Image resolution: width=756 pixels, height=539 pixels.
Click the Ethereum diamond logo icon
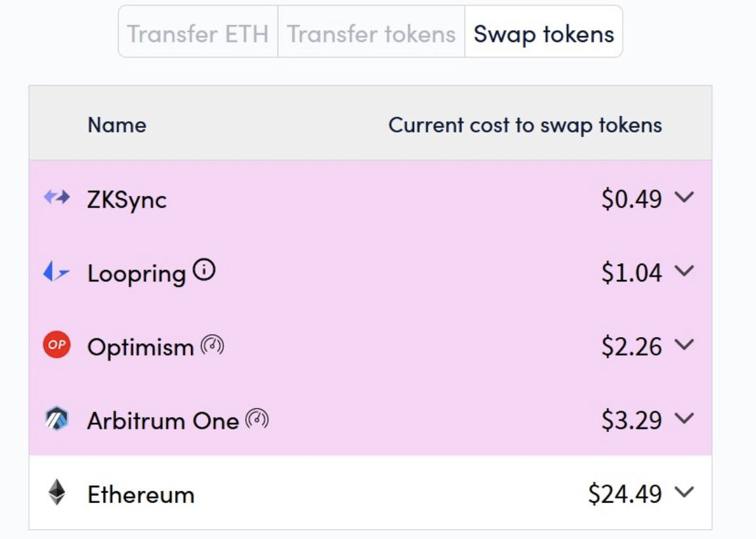coord(57,492)
